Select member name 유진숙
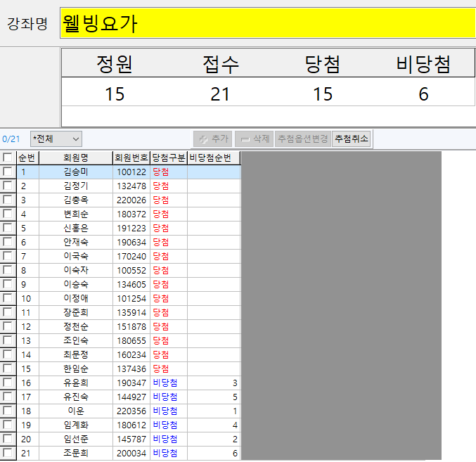Screen dimensions: 476x462 (76, 397)
